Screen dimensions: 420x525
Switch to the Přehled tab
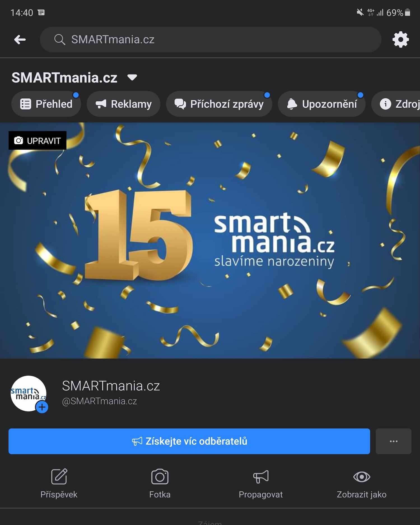(46, 104)
